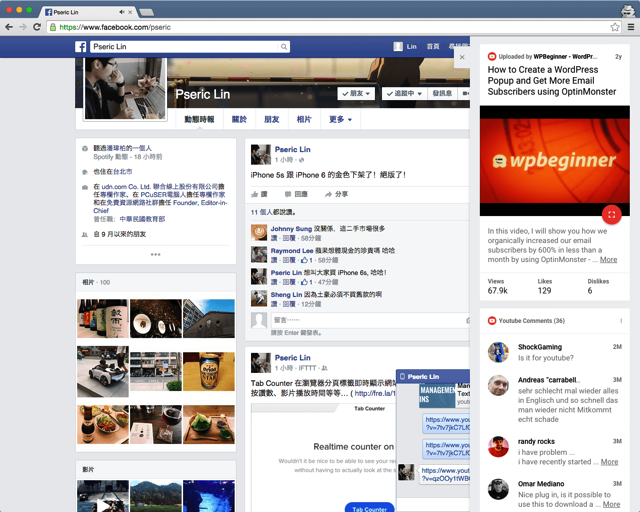Click the Facebook logo icon
This screenshot has height=512, width=640.
80,47
